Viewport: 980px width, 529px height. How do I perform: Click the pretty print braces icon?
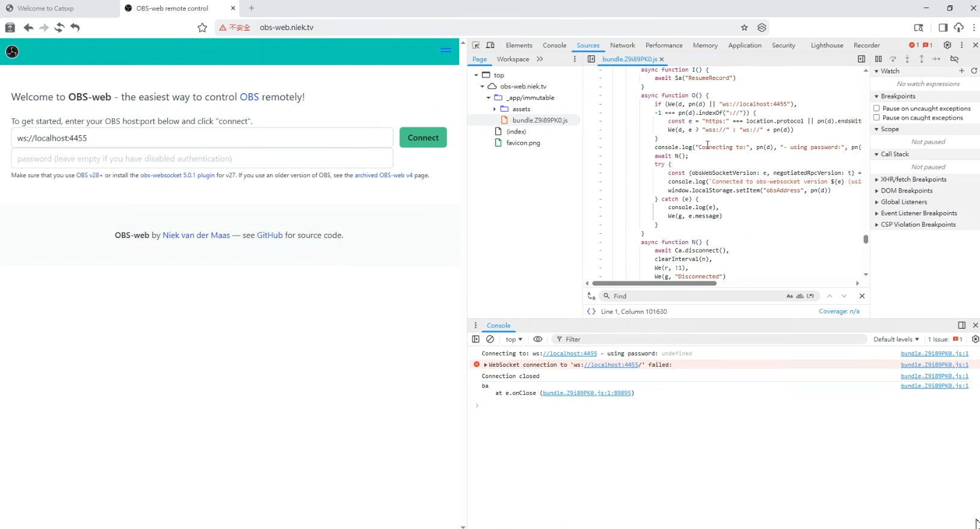591,311
